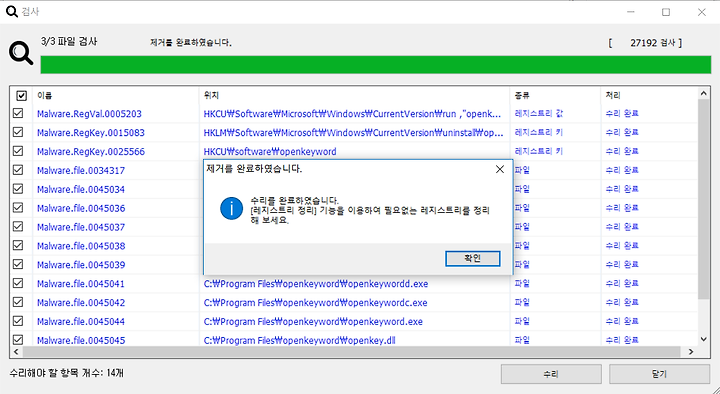Select the Malware.file.0045044 name

[81, 321]
